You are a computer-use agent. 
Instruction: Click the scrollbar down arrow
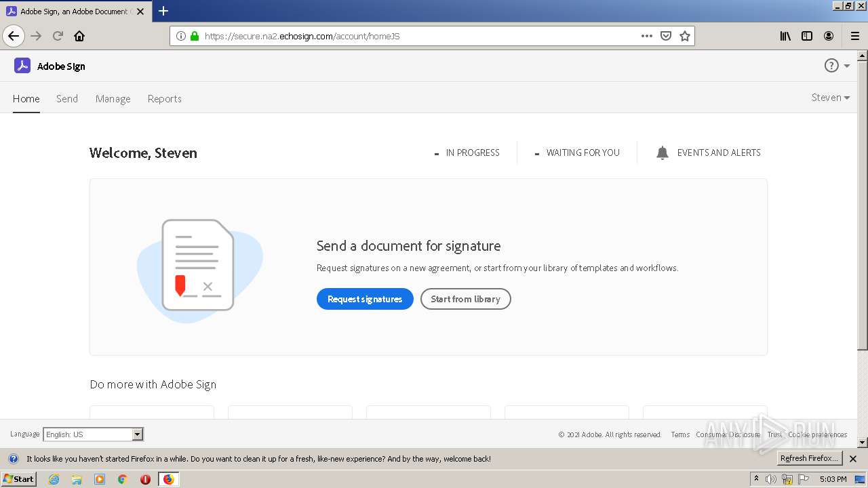pyautogui.click(x=863, y=443)
